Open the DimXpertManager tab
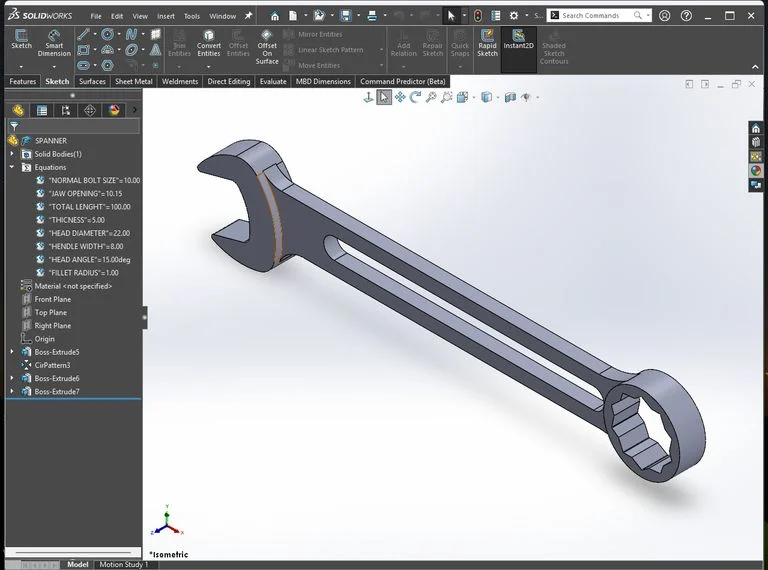This screenshot has height=570, width=768. coord(90,110)
